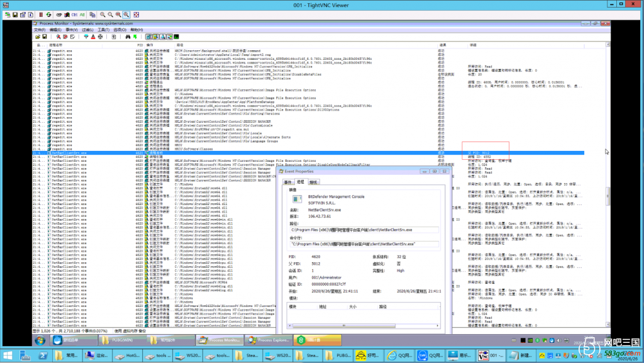
Task: Toggle show process and thread activity
Action: 170,37
